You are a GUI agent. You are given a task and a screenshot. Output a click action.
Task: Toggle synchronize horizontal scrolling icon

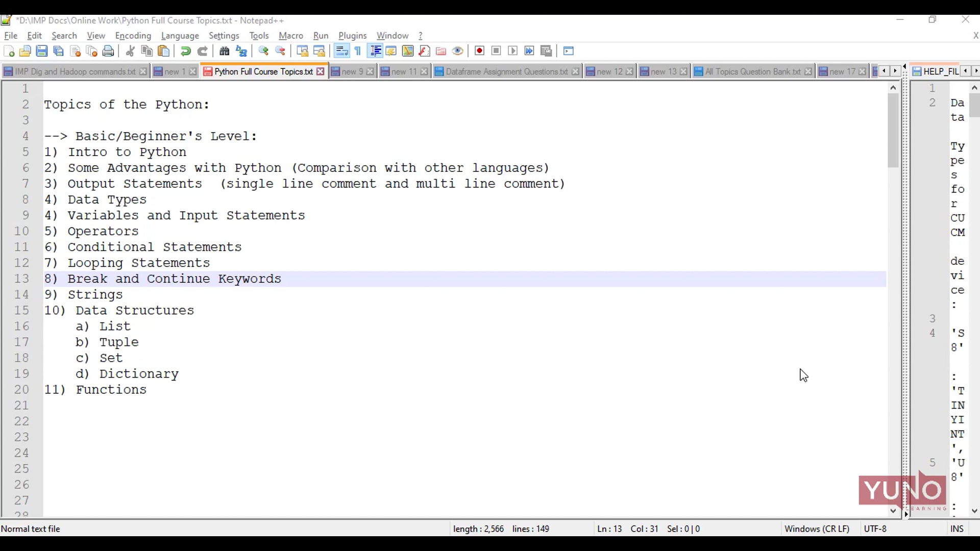319,51
